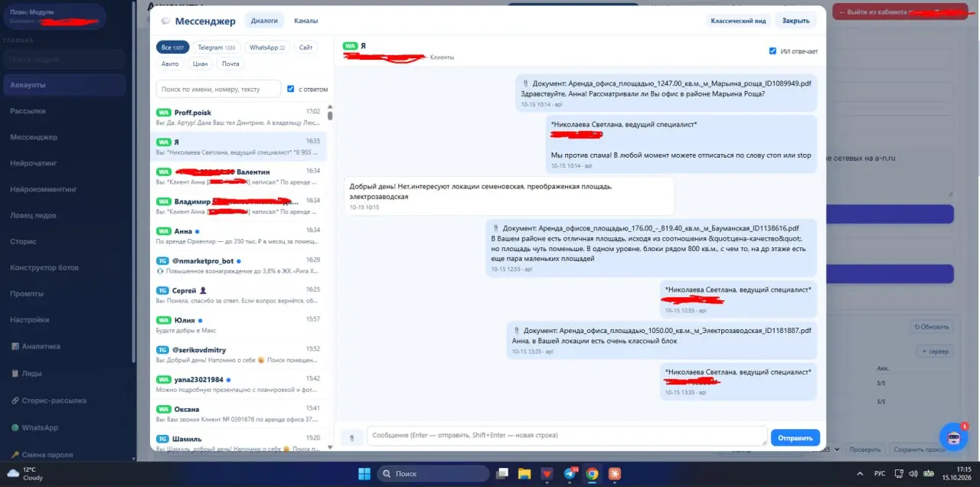Switch to Классический вид

click(x=738, y=21)
